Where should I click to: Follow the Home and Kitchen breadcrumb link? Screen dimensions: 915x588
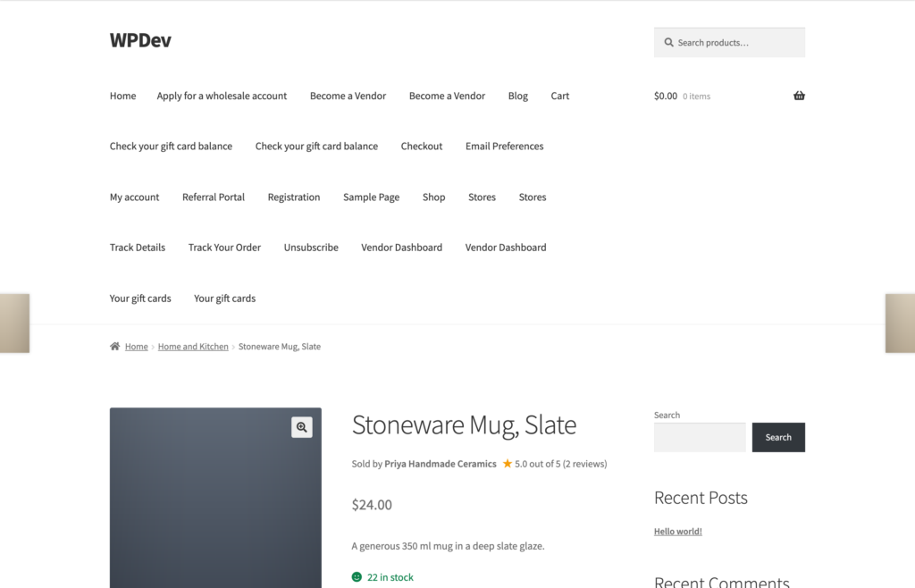[x=193, y=347]
